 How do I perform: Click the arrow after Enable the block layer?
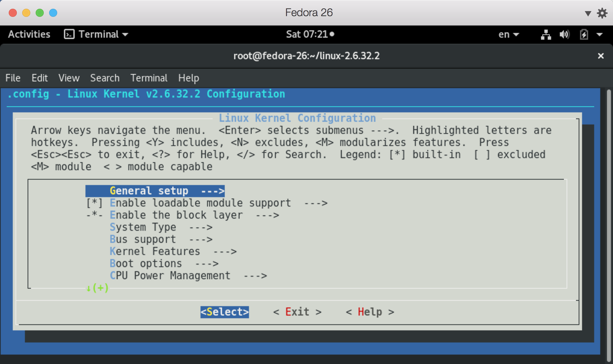pyautogui.click(x=267, y=215)
